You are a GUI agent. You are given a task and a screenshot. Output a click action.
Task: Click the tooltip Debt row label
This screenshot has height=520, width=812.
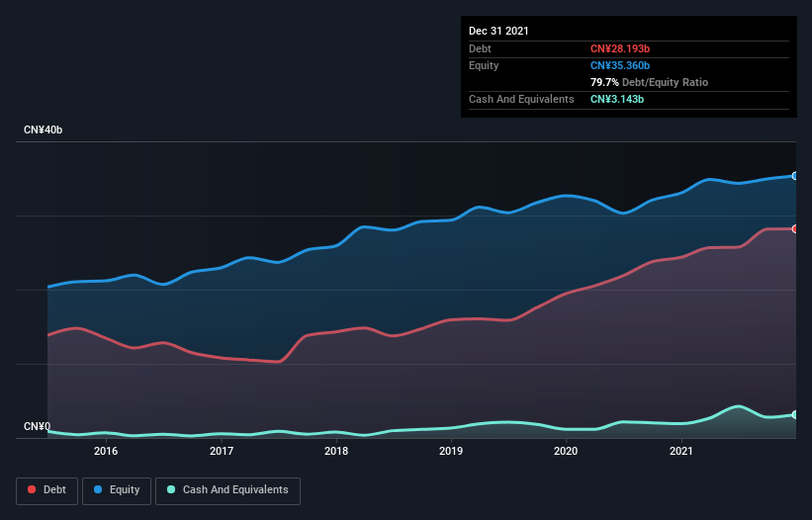pos(480,48)
